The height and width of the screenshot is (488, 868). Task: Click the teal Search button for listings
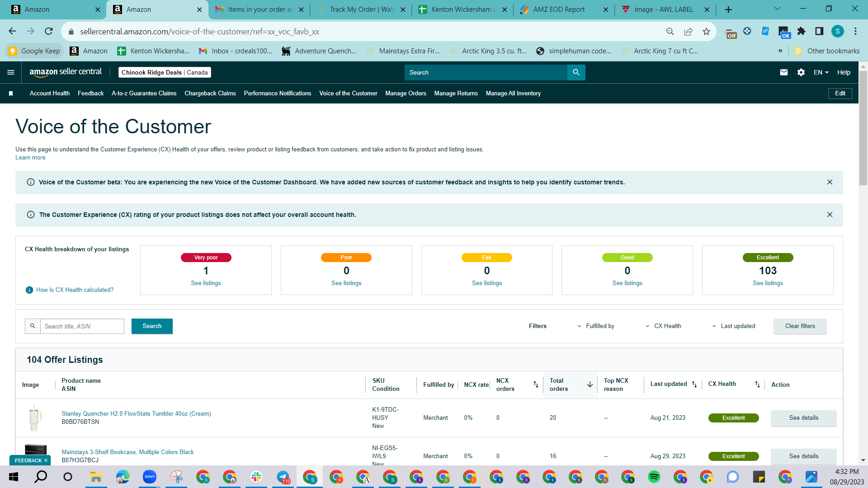coord(152,326)
